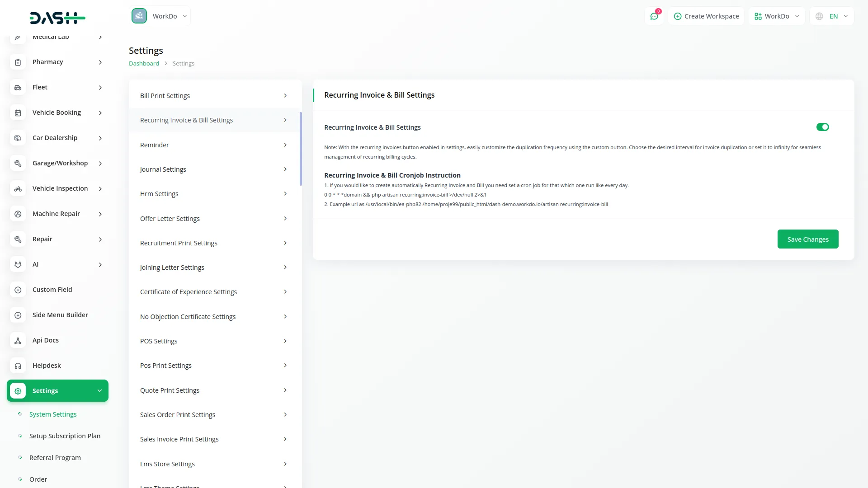Click the settings list vertical scrollbar
The image size is (868, 488).
coord(301,149)
